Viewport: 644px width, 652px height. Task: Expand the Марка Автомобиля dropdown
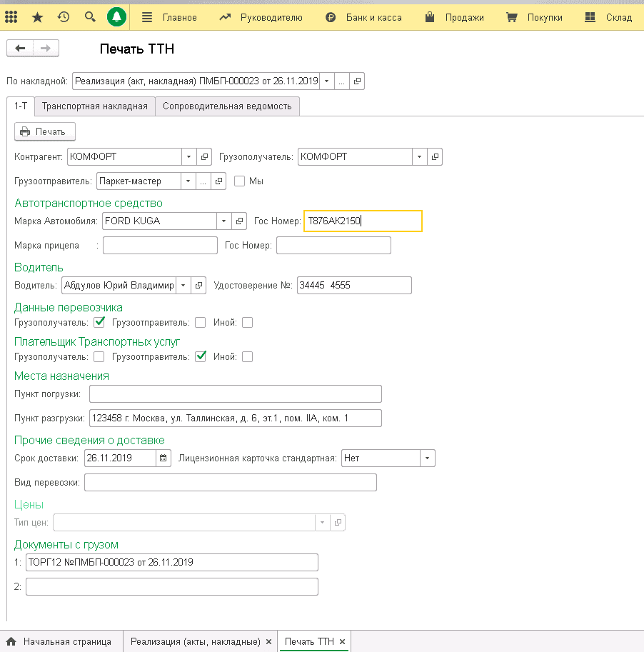223,221
